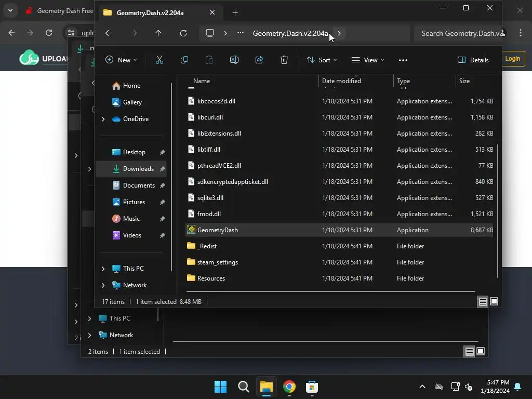Screen dimensions: 532x399
Task: Select libExtensions.dll file
Action: [x=339, y=134]
